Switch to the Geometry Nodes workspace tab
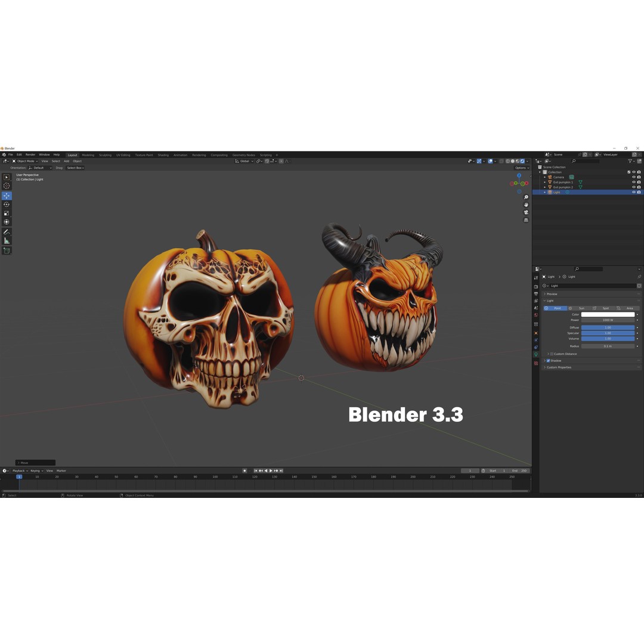The height and width of the screenshot is (644, 644). coord(243,155)
